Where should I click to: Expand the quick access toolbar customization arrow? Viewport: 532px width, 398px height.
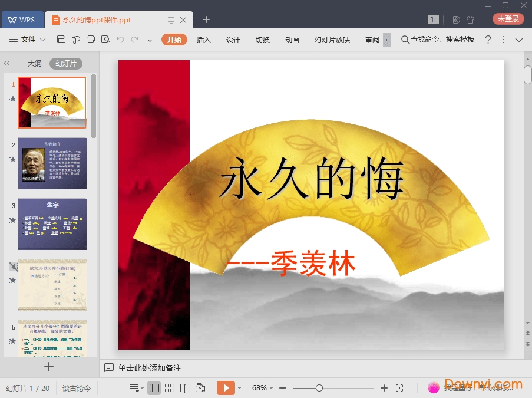click(x=150, y=40)
